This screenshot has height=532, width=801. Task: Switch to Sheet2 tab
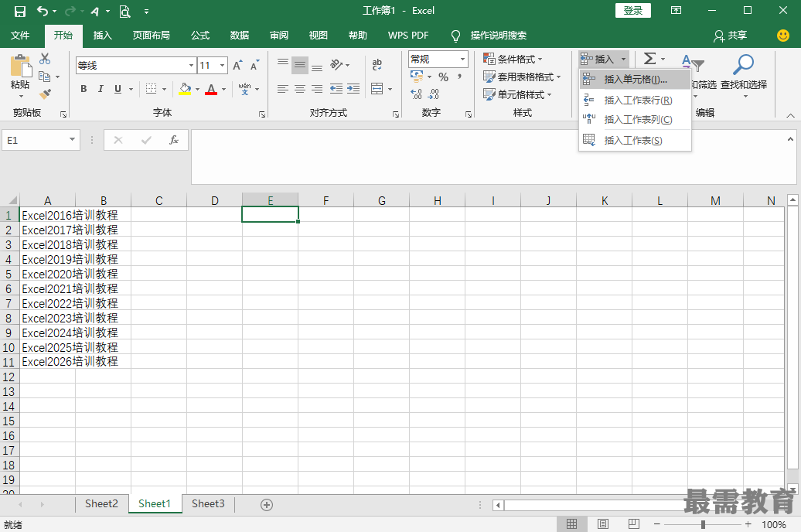point(101,504)
